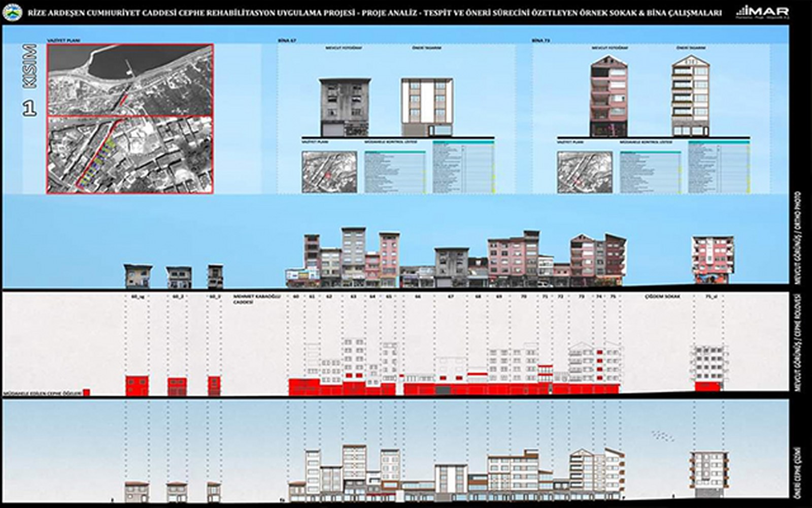Click the red intervention legend swatch
This screenshot has width=812, height=508.
tap(86, 392)
